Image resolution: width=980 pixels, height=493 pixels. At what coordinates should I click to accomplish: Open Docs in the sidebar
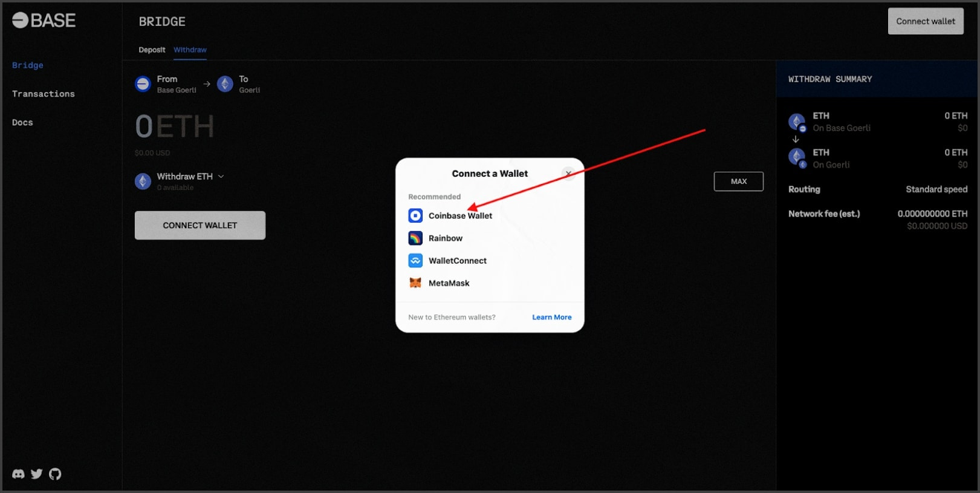click(22, 122)
